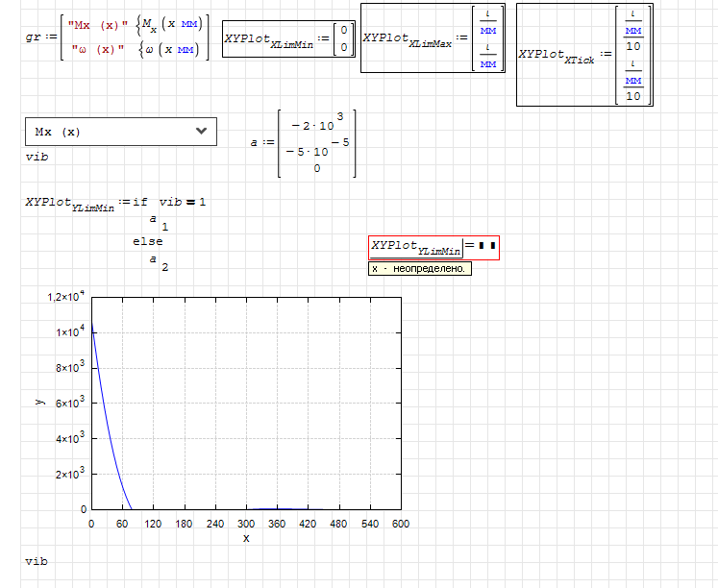Select the red-bordered XYPlot YLimMin evaluation
The image size is (718, 588).
point(415,248)
